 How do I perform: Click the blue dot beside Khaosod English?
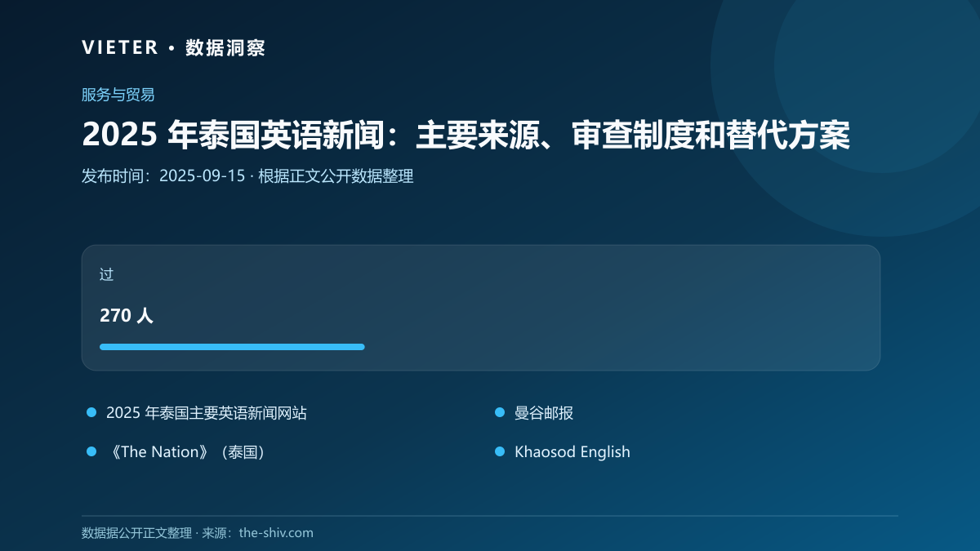coord(500,451)
